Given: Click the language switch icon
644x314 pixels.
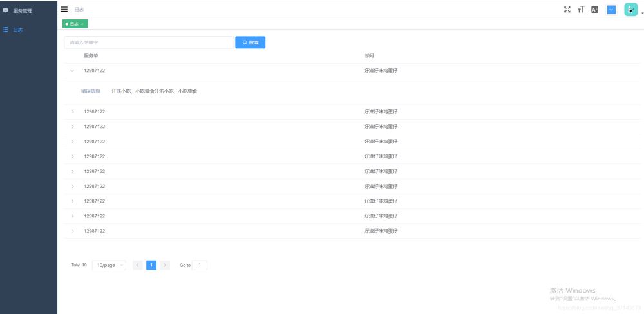Looking at the screenshot, I should pyautogui.click(x=594, y=10).
